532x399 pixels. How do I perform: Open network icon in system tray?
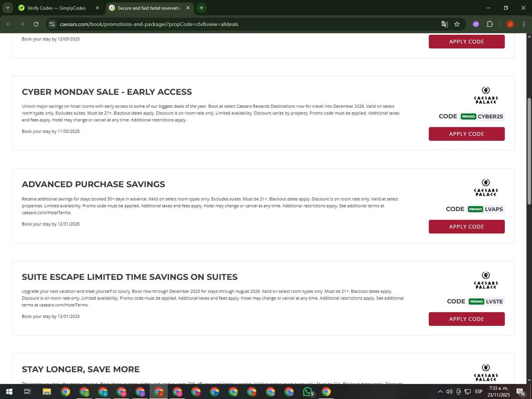pyautogui.click(x=467, y=392)
